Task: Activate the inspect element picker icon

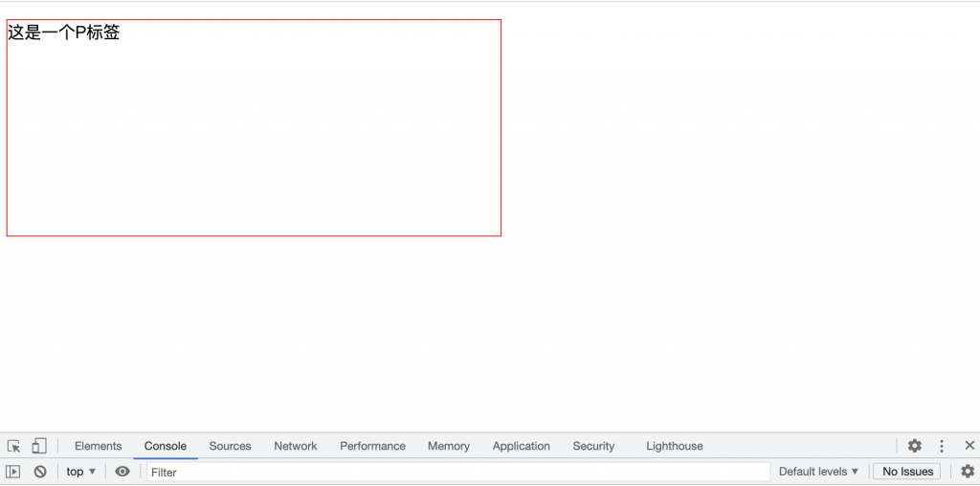Action: click(13, 446)
